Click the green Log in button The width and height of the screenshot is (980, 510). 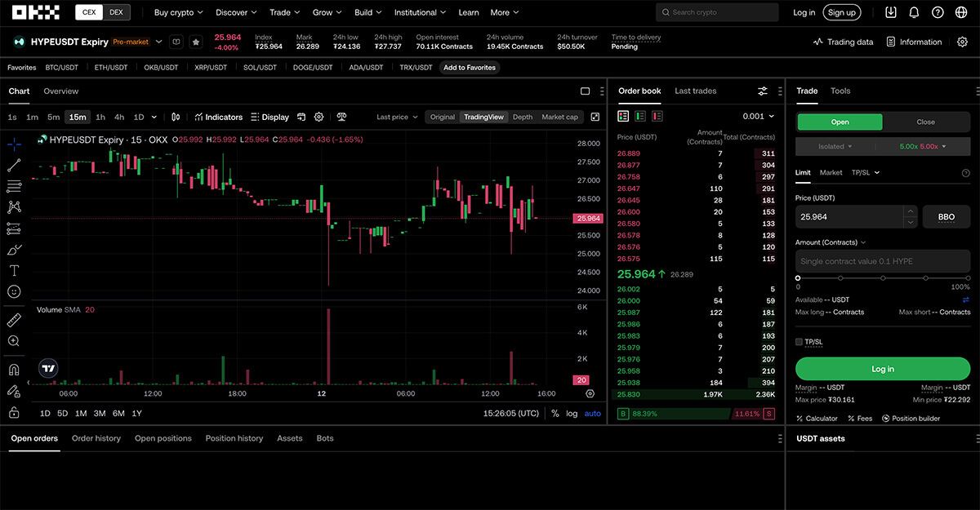click(x=882, y=369)
